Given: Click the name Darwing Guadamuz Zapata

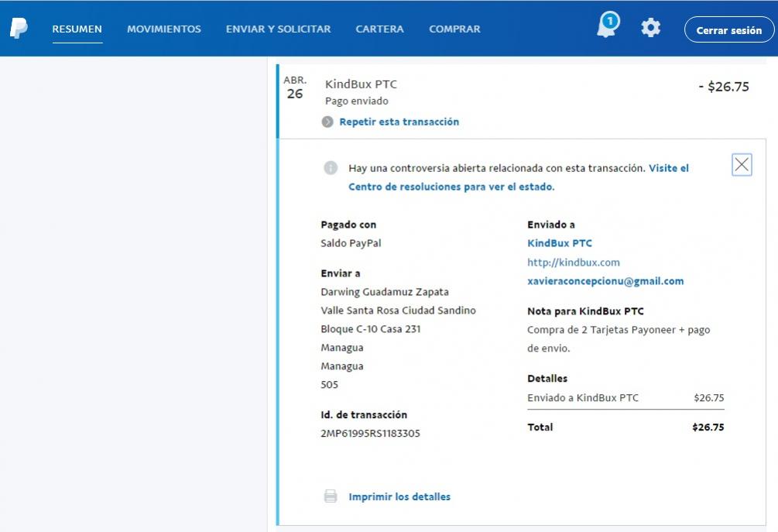Looking at the screenshot, I should [x=385, y=292].
